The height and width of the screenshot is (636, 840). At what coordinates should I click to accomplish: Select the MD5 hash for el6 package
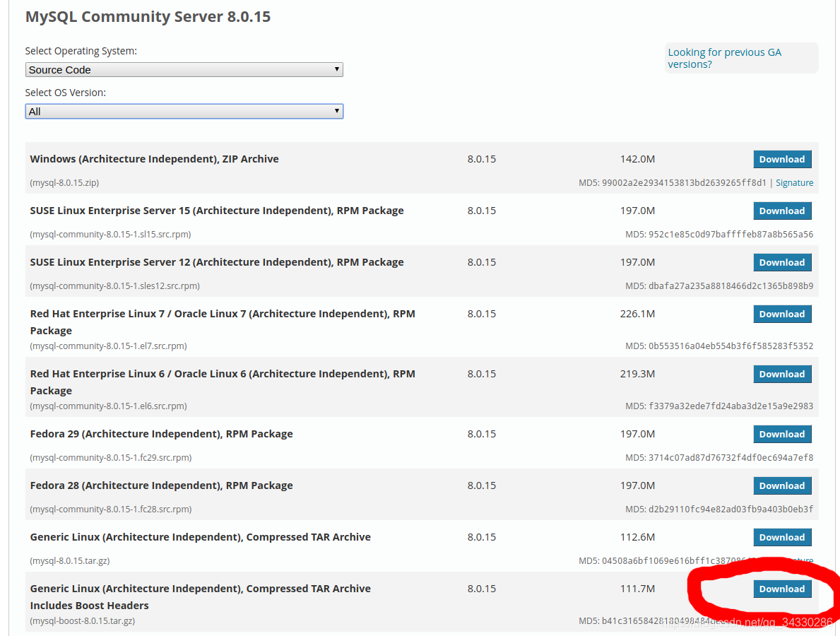click(730, 406)
